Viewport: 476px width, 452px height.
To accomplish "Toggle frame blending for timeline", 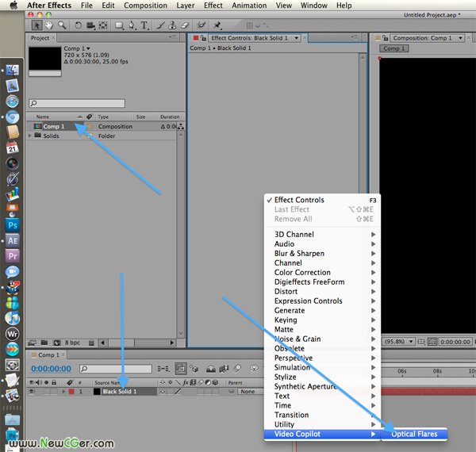I will point(224,369).
